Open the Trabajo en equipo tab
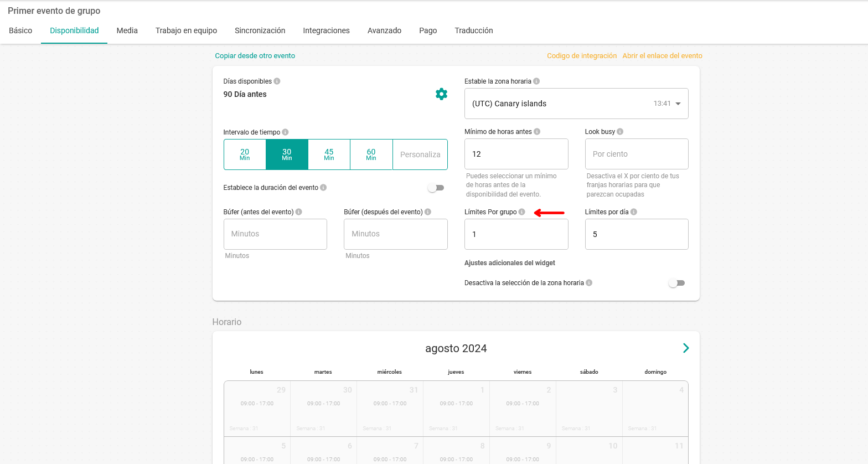This screenshot has height=464, width=868. tap(186, 31)
